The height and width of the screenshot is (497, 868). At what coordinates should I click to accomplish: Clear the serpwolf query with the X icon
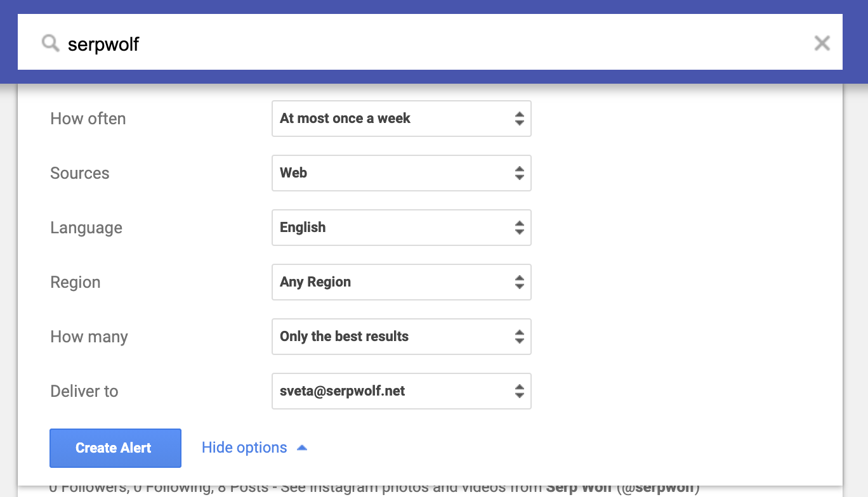822,43
